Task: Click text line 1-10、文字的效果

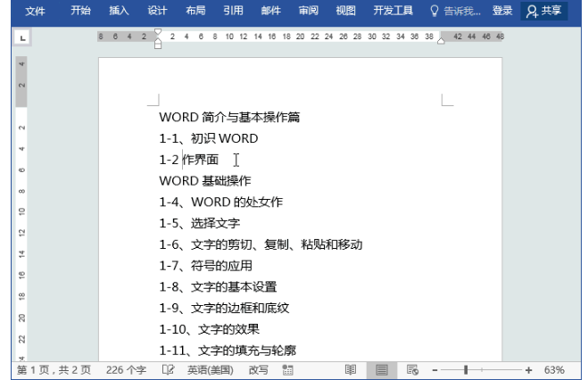Action: click(x=210, y=329)
